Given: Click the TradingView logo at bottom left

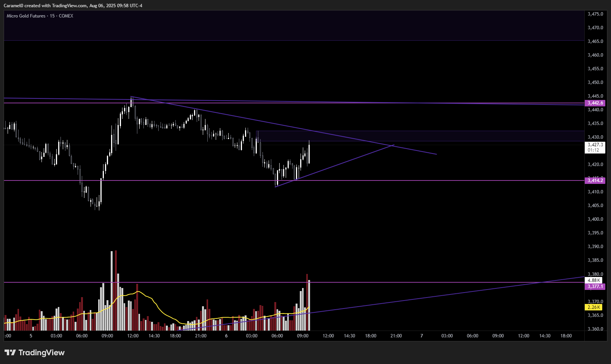Looking at the screenshot, I should pyautogui.click(x=35, y=353).
